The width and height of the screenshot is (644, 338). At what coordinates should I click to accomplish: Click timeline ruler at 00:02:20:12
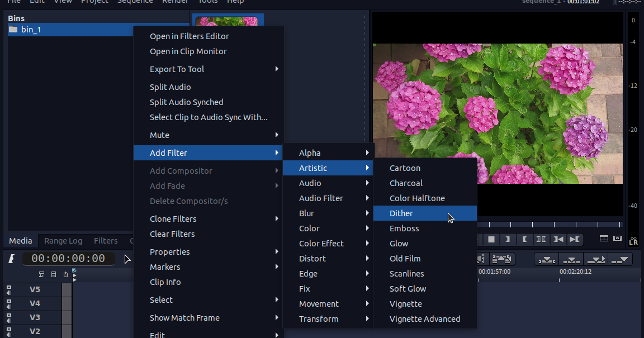575,272
